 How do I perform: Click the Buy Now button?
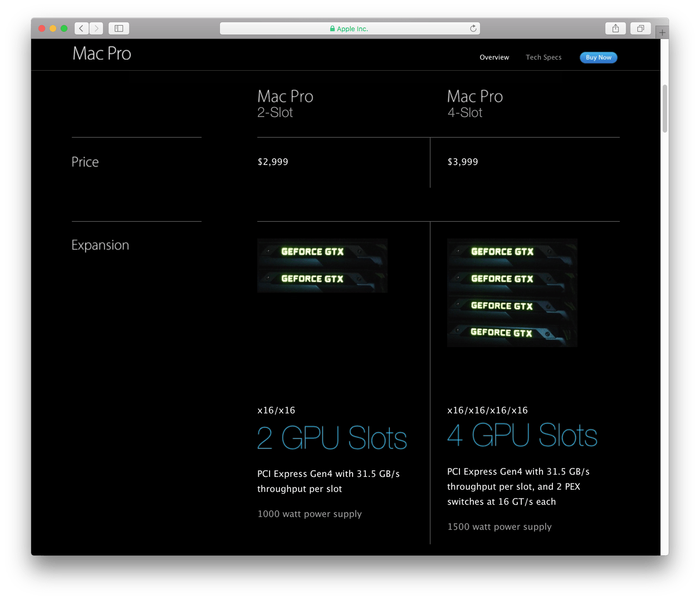coord(598,57)
